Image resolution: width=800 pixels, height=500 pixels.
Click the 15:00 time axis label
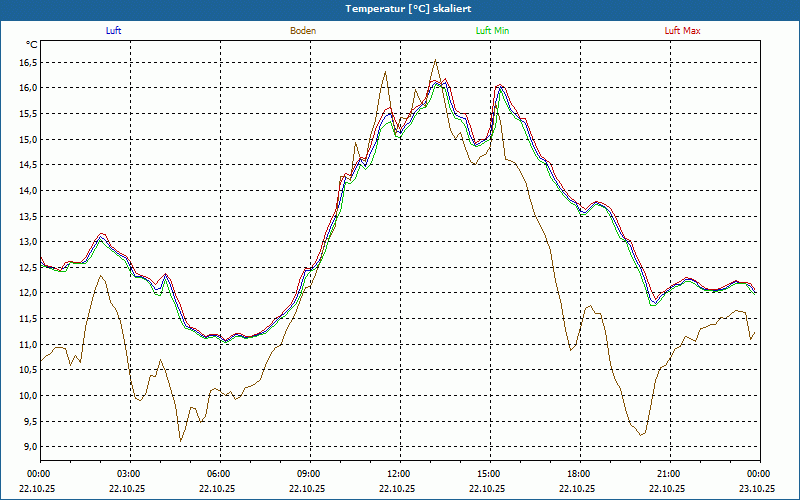click(489, 474)
